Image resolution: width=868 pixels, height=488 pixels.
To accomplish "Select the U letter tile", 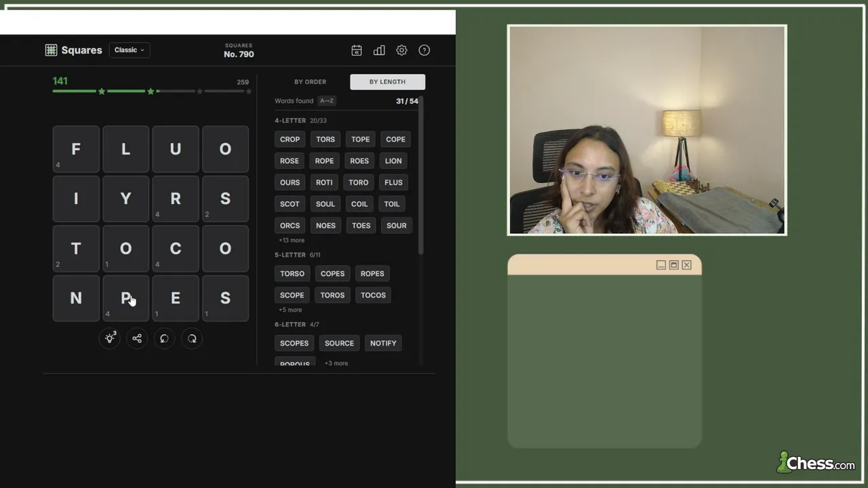I will 176,149.
